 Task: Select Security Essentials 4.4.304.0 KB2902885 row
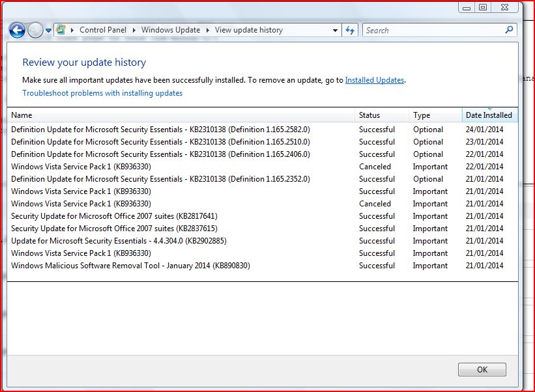tap(262, 241)
